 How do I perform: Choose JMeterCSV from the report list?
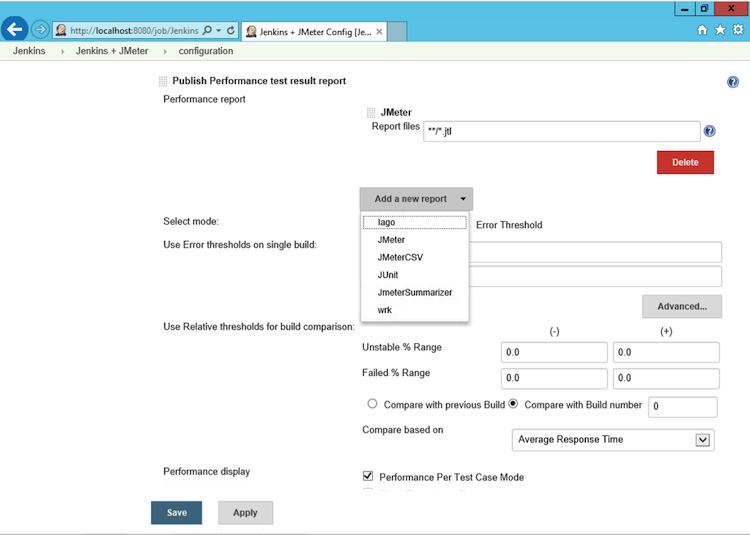tap(414, 257)
